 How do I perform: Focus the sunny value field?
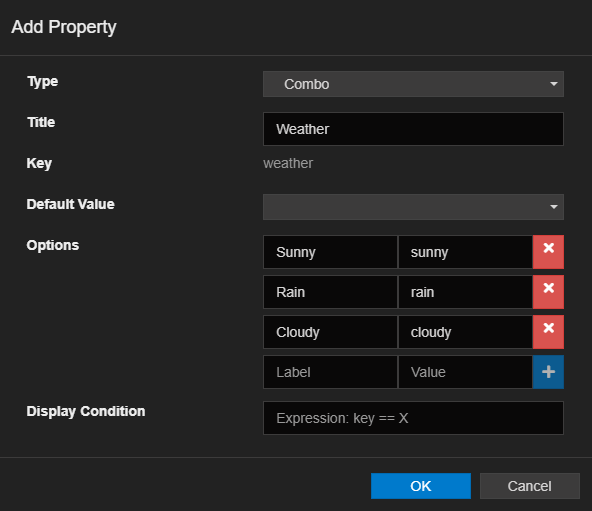[465, 252]
